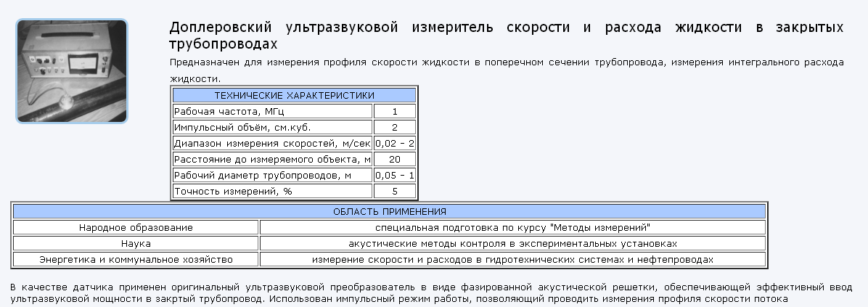This screenshot has width=868, height=307.
Task: Click the device photo thumbnail
Action: tap(72, 71)
